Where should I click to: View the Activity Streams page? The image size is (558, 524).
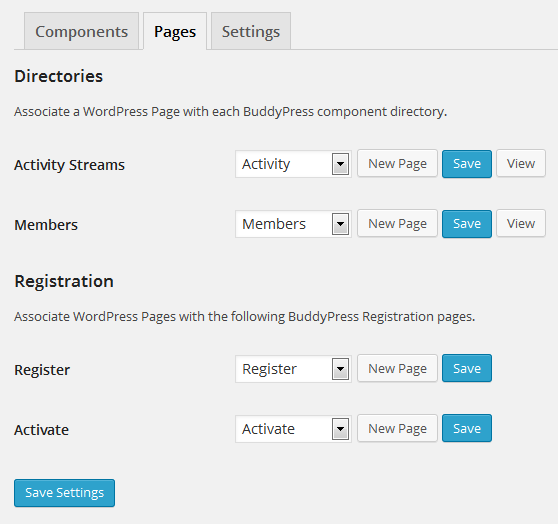pyautogui.click(x=521, y=163)
